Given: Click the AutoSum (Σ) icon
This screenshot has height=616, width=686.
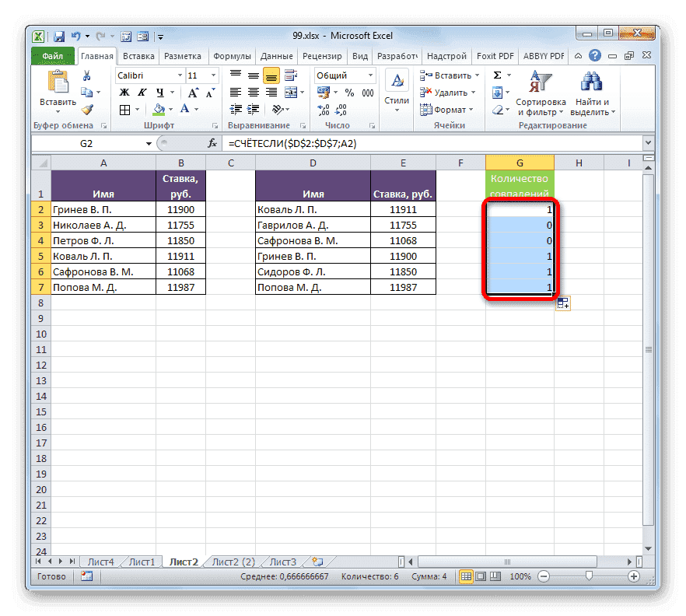Looking at the screenshot, I should [x=498, y=74].
